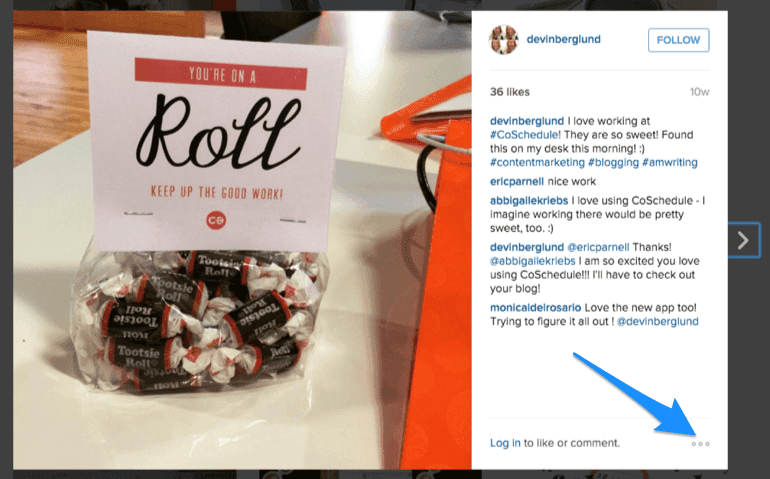Image resolution: width=770 pixels, height=479 pixels.
Task: Visit ericparnell commenter profile
Action: point(517,181)
